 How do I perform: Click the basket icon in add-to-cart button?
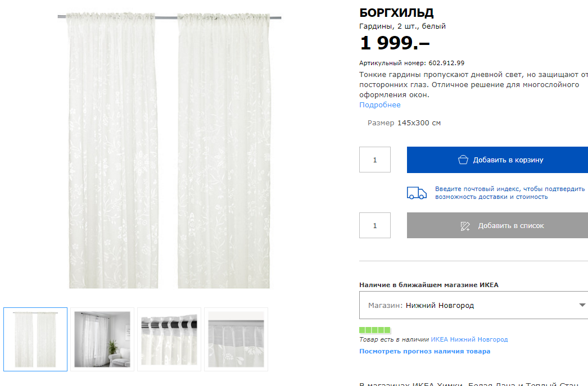[463, 160]
